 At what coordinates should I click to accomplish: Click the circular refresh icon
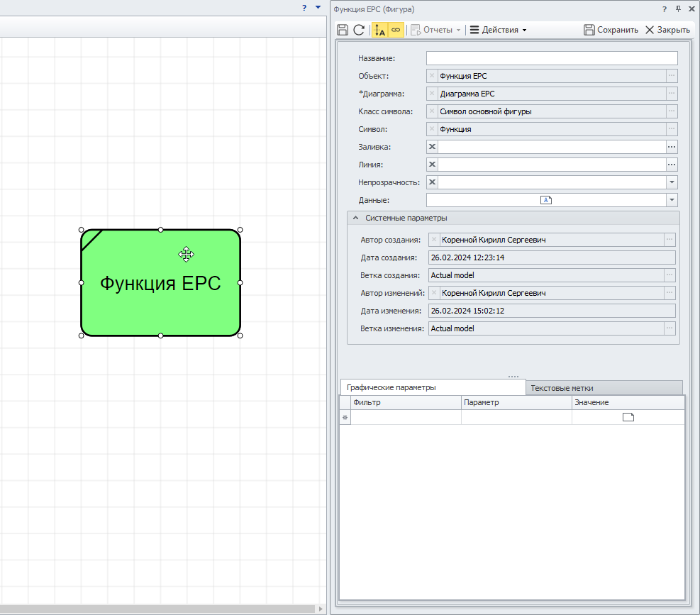pyautogui.click(x=359, y=30)
